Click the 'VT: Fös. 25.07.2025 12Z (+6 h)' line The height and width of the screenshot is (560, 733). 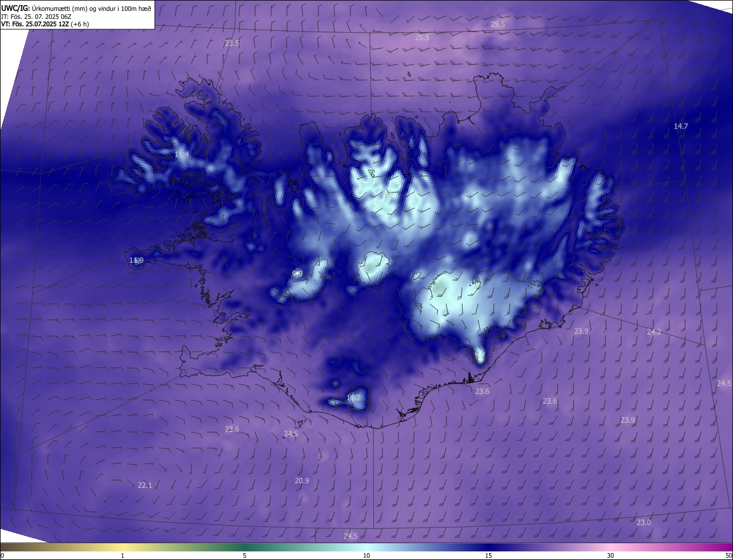point(45,24)
